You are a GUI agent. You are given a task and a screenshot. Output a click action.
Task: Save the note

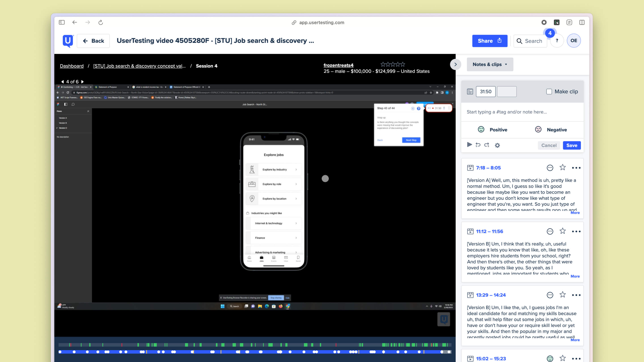point(572,145)
